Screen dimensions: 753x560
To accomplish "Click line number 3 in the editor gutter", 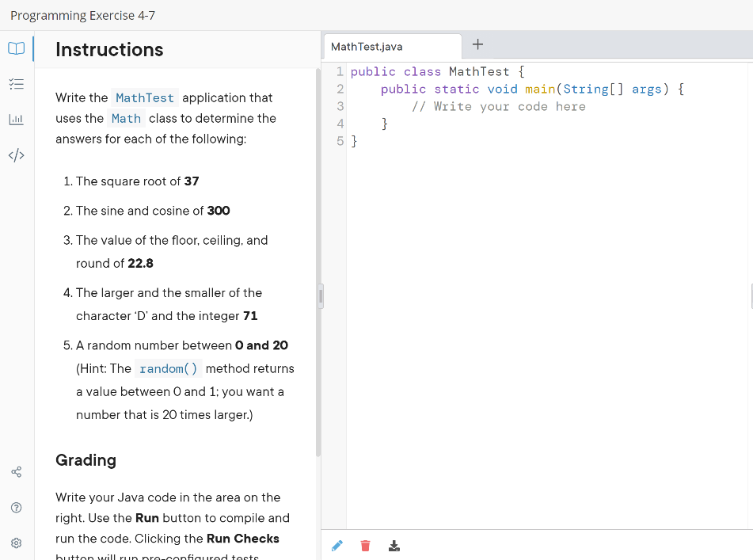I will 340,106.
